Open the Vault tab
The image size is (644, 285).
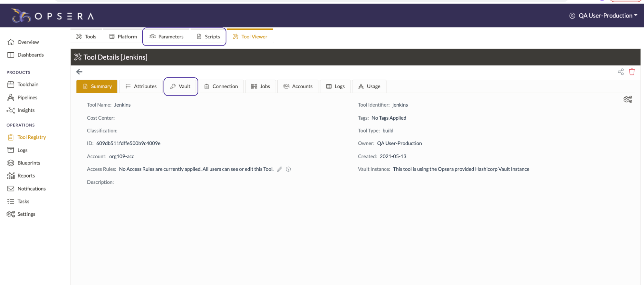(181, 86)
